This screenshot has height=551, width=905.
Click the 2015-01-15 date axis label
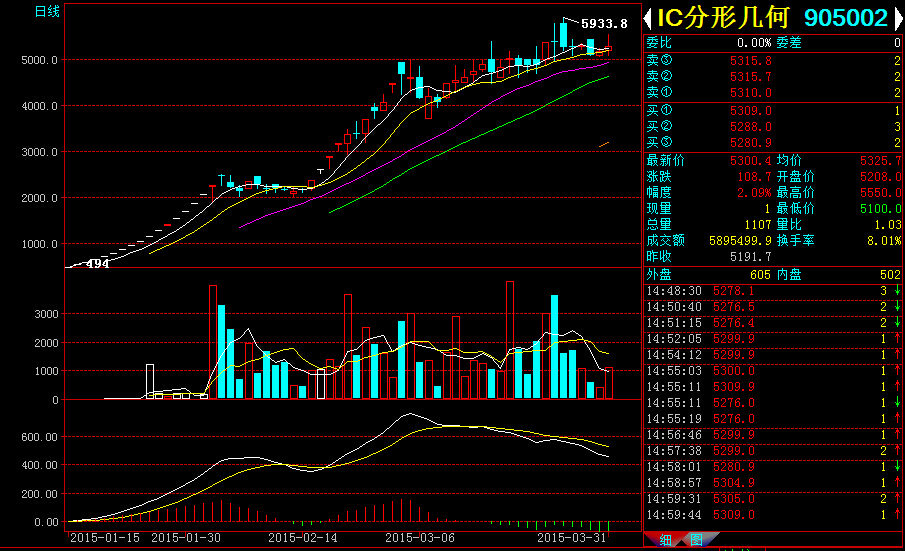pyautogui.click(x=105, y=538)
